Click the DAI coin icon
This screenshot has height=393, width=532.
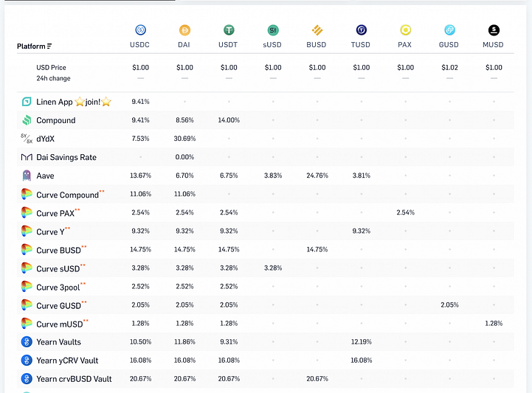[184, 30]
